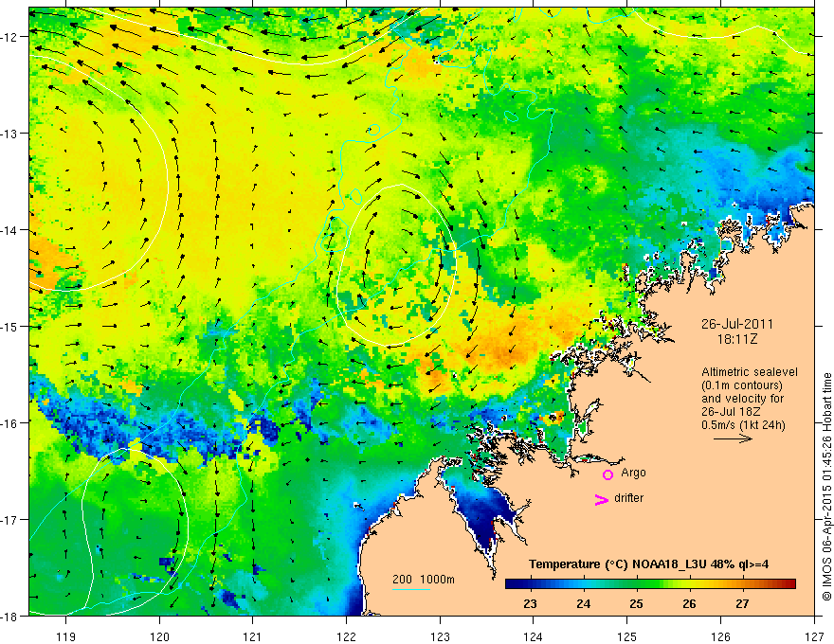834x644 pixels.
Task: Click the longitude axis label '124'
Action: [x=534, y=636]
